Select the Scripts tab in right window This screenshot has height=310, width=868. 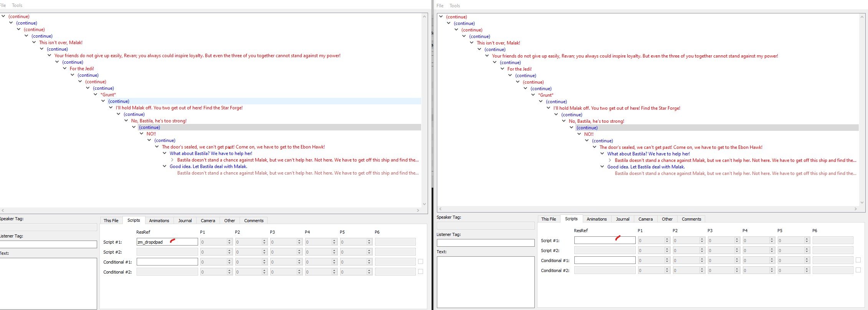click(571, 219)
